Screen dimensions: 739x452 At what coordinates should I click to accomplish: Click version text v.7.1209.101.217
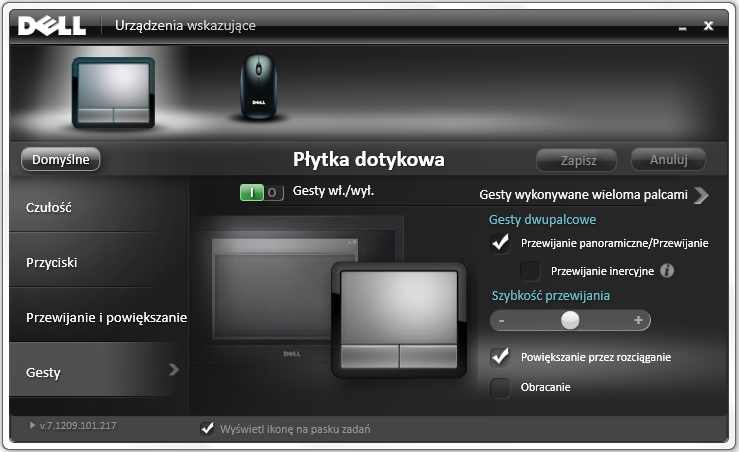click(x=78, y=426)
